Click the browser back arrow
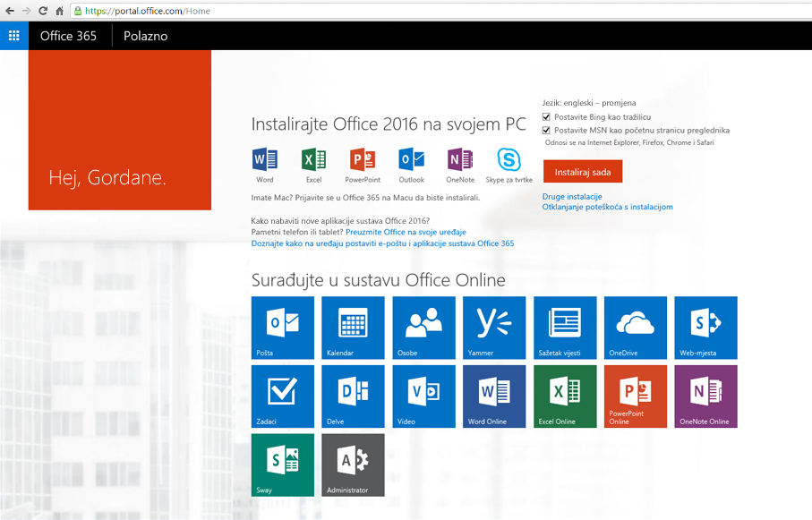 (x=10, y=11)
